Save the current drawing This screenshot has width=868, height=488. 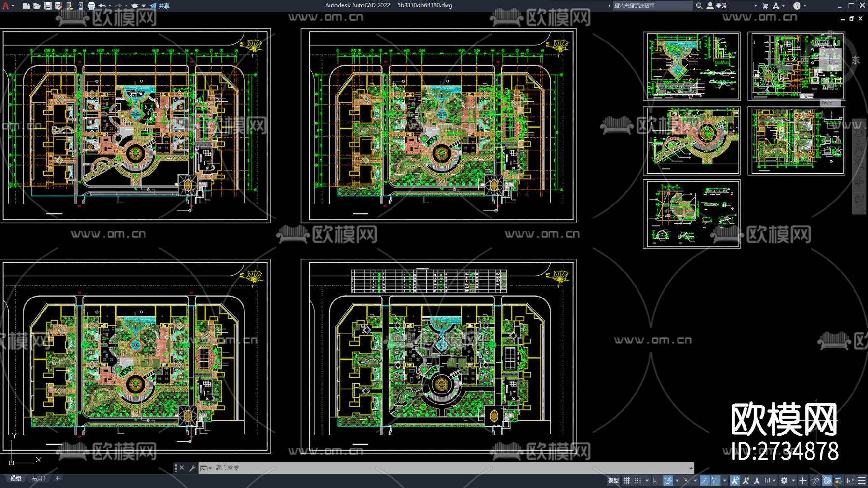pyautogui.click(x=48, y=6)
